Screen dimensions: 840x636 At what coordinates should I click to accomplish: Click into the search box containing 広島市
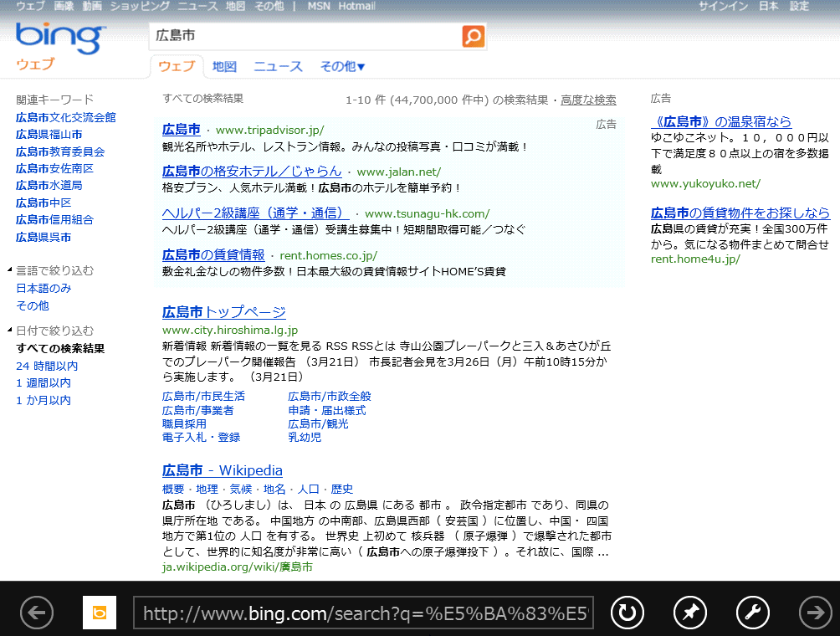(x=305, y=37)
